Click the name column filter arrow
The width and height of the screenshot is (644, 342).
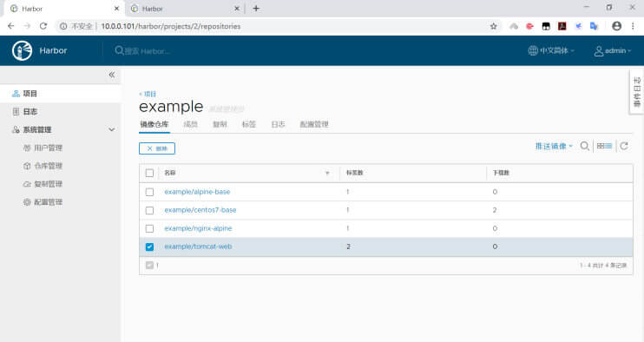[x=327, y=174]
